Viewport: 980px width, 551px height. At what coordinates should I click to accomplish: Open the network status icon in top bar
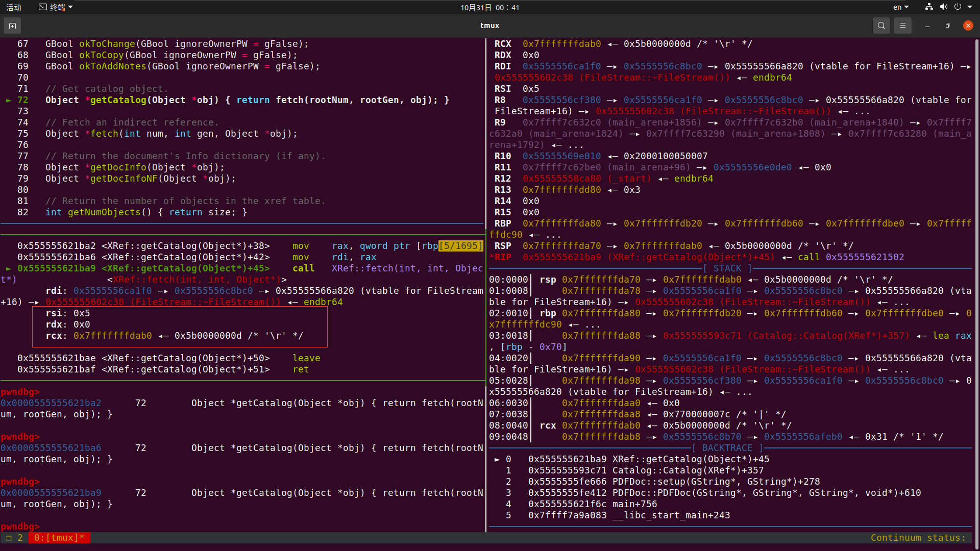[x=929, y=7]
